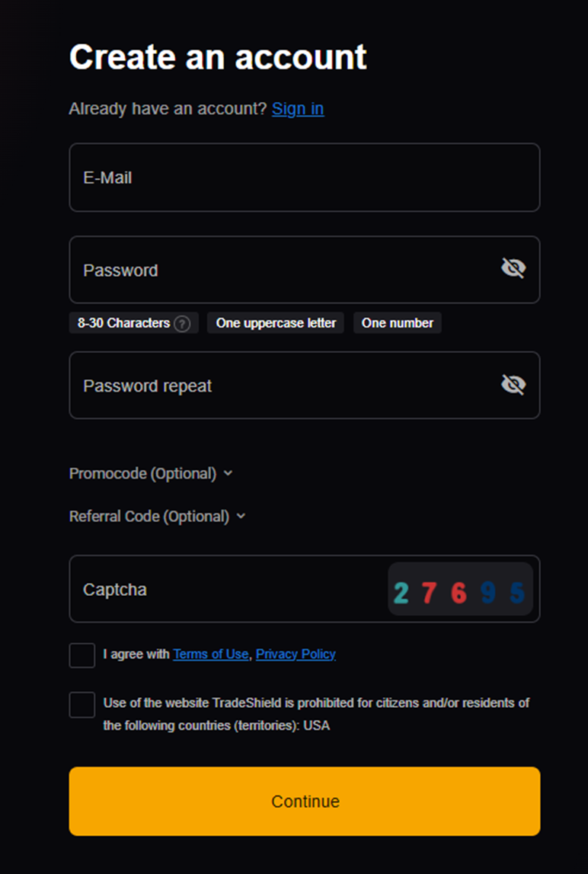The height and width of the screenshot is (874, 588).
Task: Click into the Password field
Action: [282, 271]
